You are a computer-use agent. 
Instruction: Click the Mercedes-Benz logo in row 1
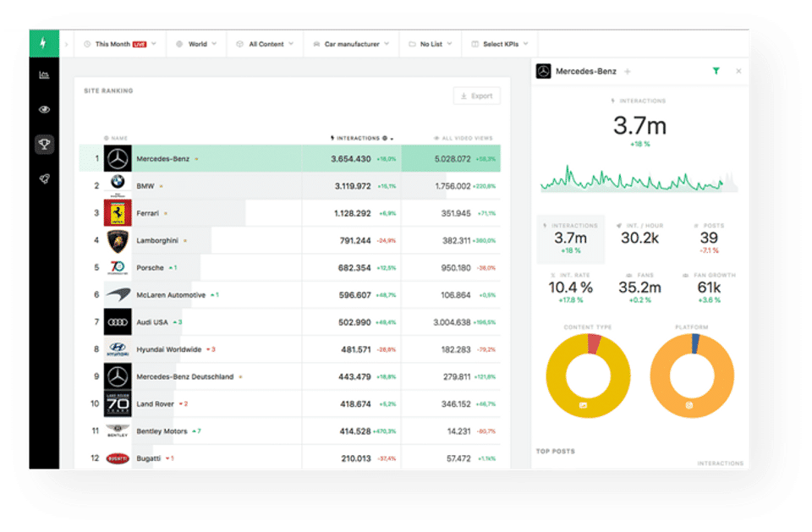tap(118, 158)
